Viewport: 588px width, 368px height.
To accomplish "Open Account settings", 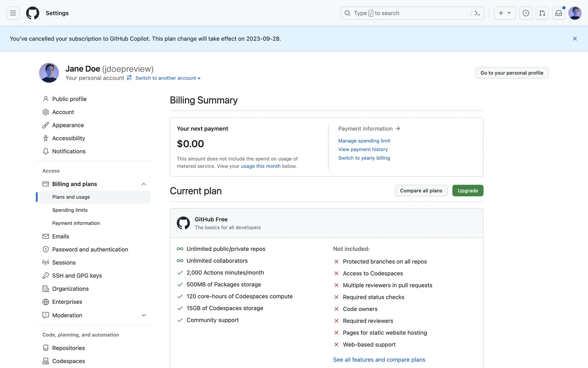I will [x=95, y=112].
